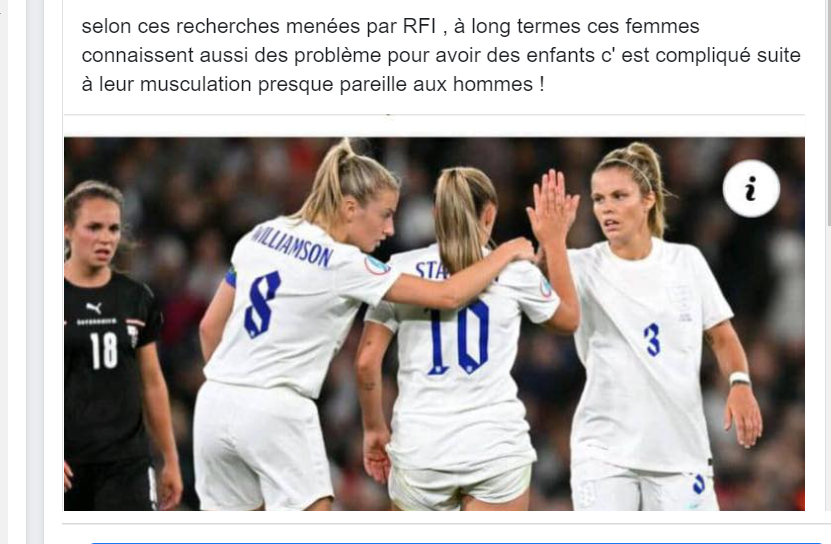Open the image info icon
Screen dimensions: 831x544
(x=751, y=189)
